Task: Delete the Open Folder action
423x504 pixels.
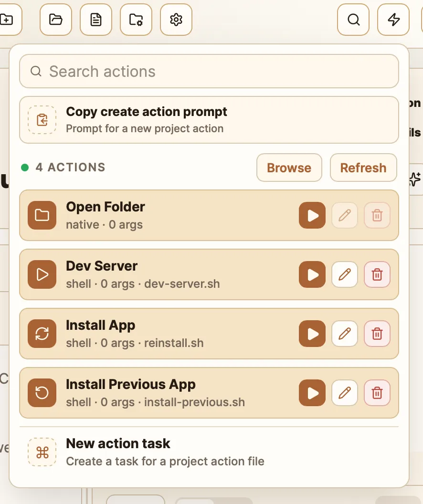Action: click(377, 215)
